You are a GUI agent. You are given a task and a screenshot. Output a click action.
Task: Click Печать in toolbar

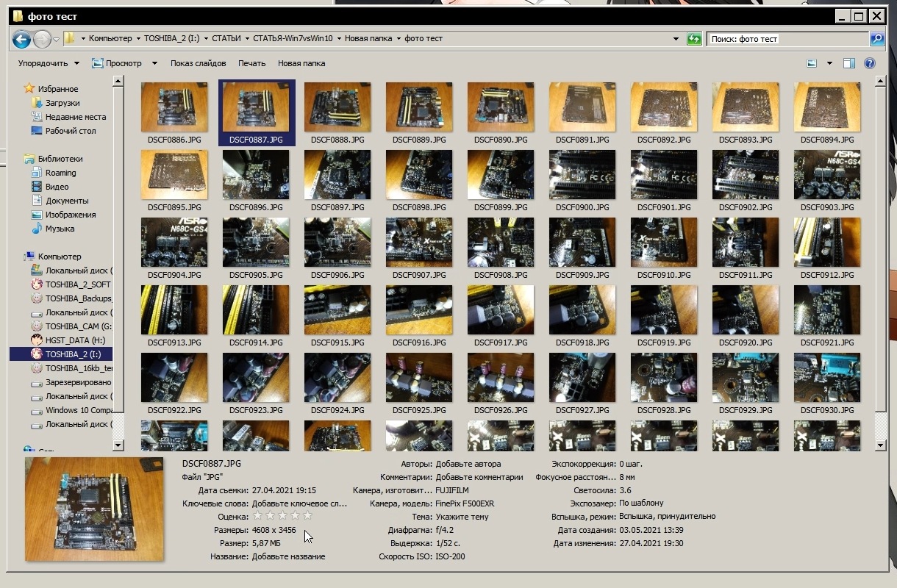(252, 63)
